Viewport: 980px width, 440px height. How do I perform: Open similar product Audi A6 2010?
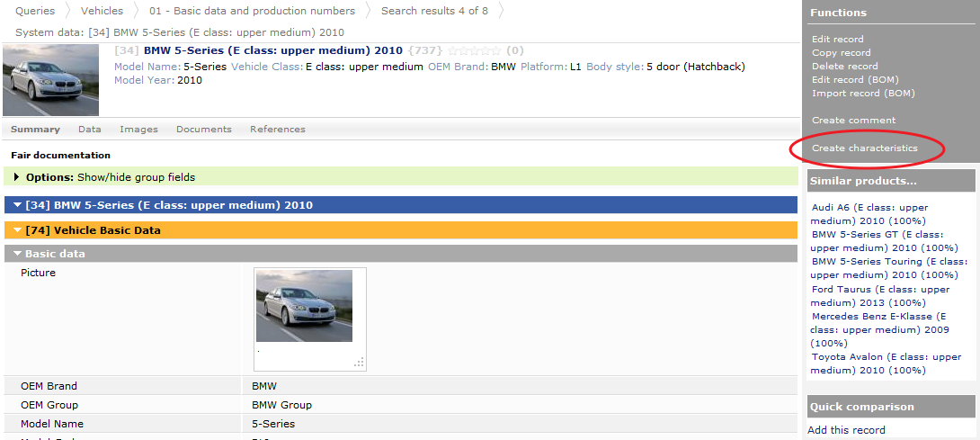[869, 214]
